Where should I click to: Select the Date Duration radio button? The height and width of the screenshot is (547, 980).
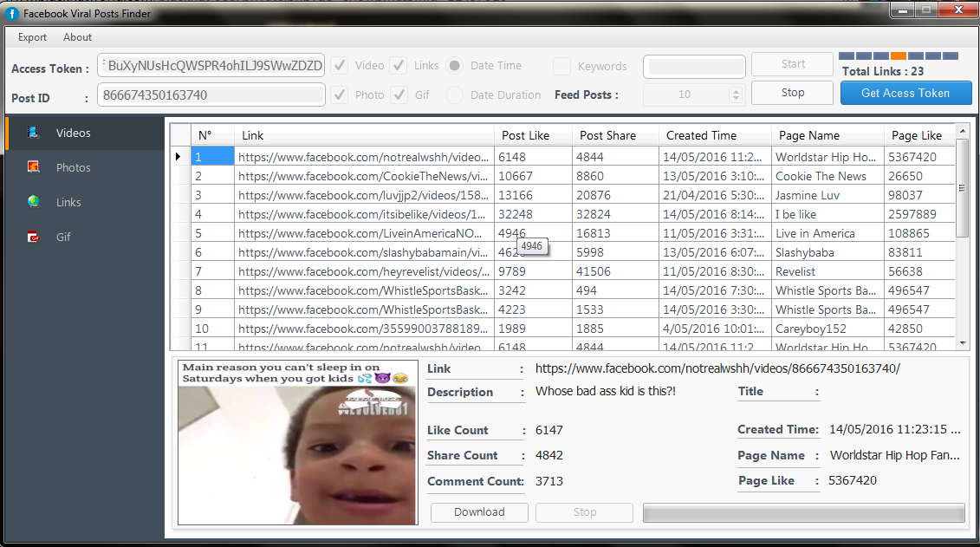coord(455,94)
